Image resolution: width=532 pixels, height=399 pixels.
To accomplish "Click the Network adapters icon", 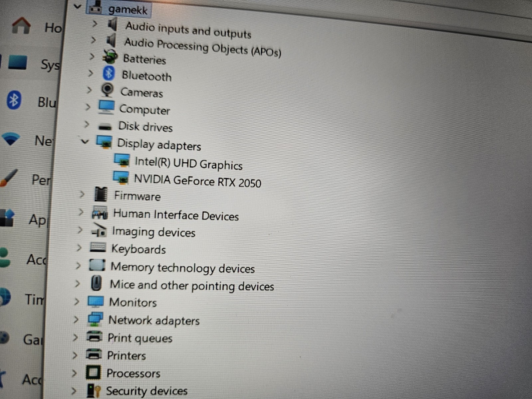I will 95,319.
